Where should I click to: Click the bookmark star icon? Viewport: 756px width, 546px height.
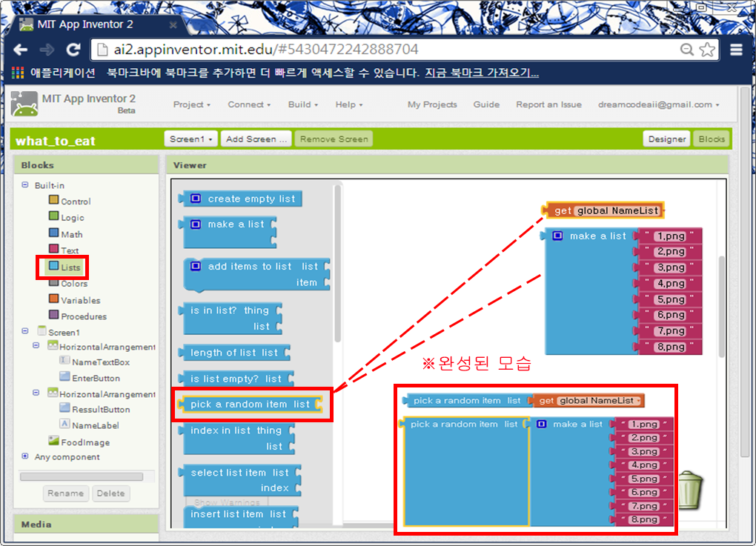707,49
